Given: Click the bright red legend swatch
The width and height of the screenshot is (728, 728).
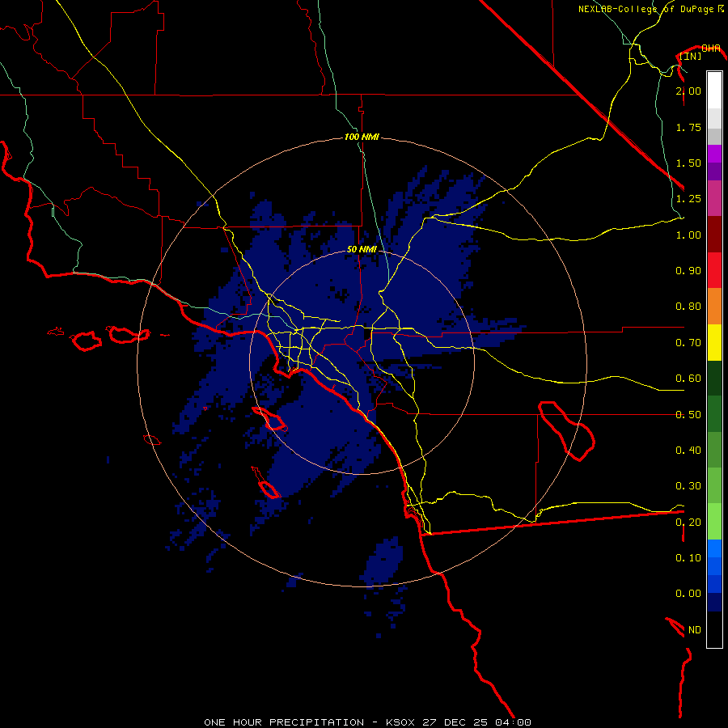Looking at the screenshot, I should [x=714, y=270].
